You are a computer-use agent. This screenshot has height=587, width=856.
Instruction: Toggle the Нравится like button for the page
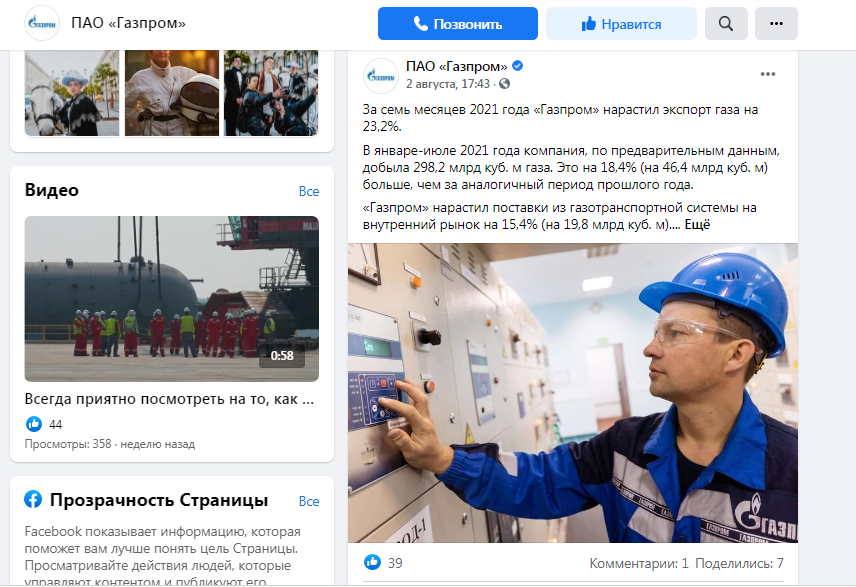(621, 23)
